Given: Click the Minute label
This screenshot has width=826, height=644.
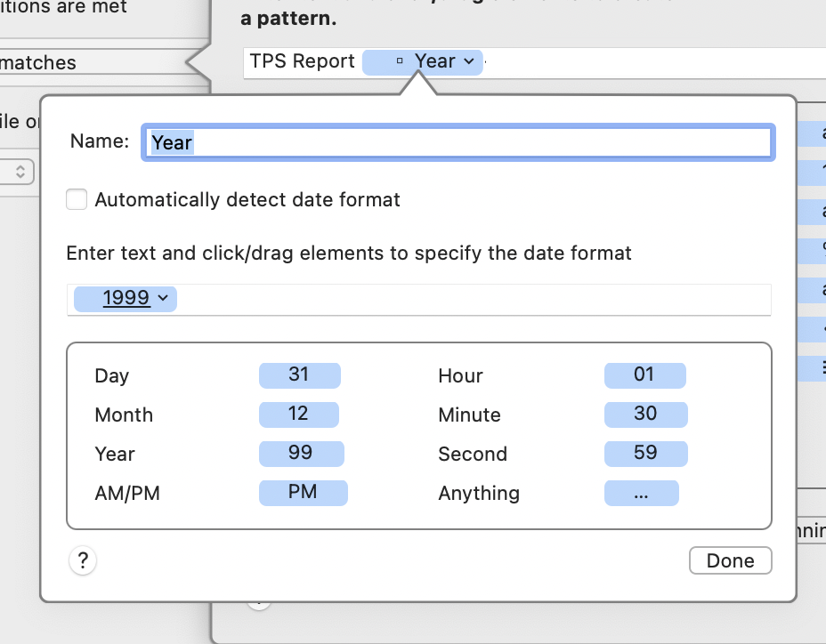Looking at the screenshot, I should 469,415.
